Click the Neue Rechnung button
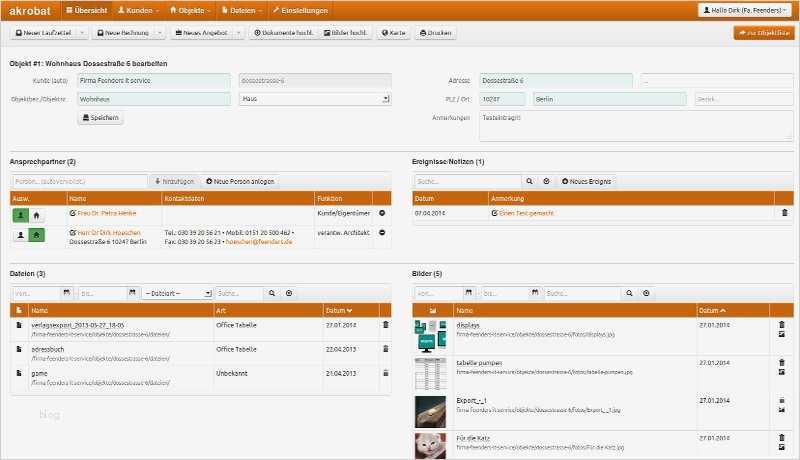The width and height of the screenshot is (800, 460). [x=123, y=33]
